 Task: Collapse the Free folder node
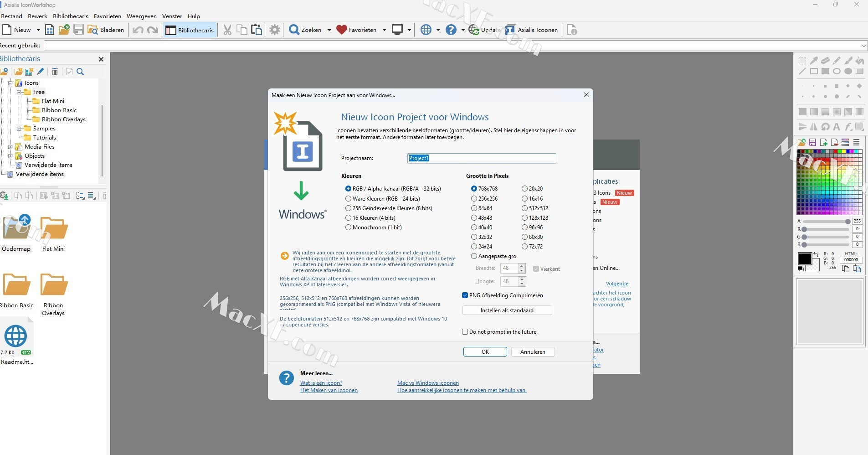(x=19, y=92)
